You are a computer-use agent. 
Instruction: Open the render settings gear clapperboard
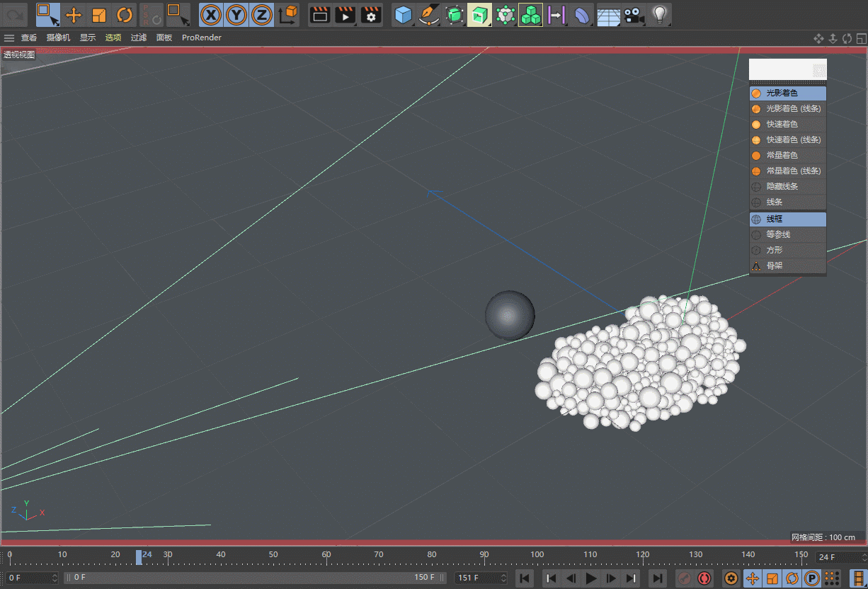coord(371,14)
